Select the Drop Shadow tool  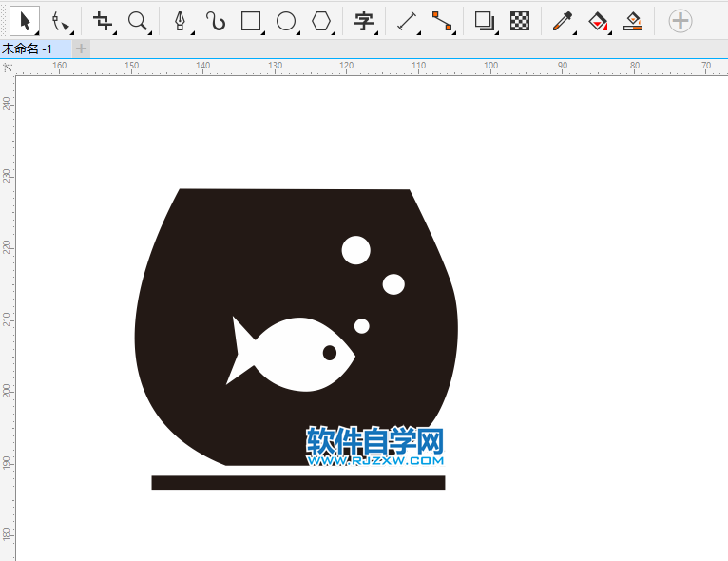click(x=485, y=21)
